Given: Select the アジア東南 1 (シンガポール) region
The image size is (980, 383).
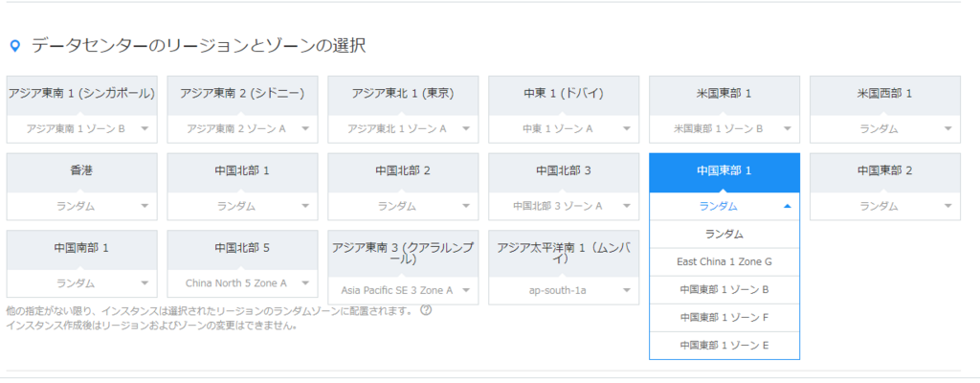Looking at the screenshot, I should tap(82, 95).
